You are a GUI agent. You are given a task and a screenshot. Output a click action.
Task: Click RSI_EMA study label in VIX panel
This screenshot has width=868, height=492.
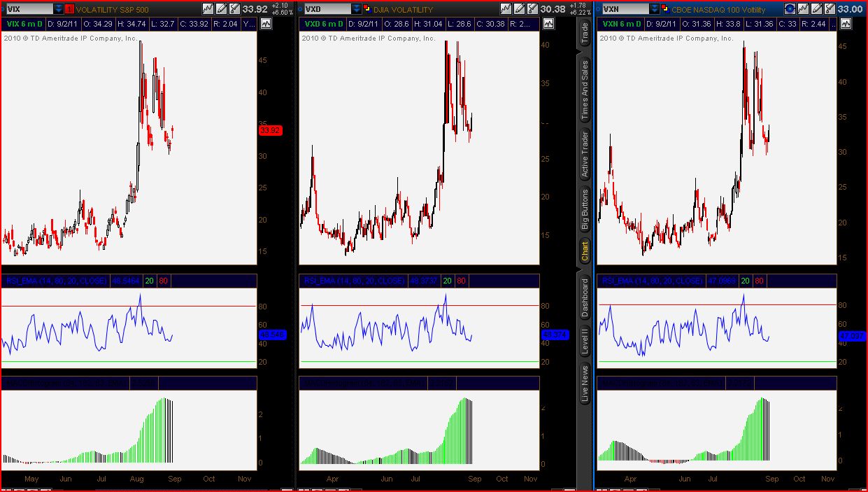click(x=57, y=281)
